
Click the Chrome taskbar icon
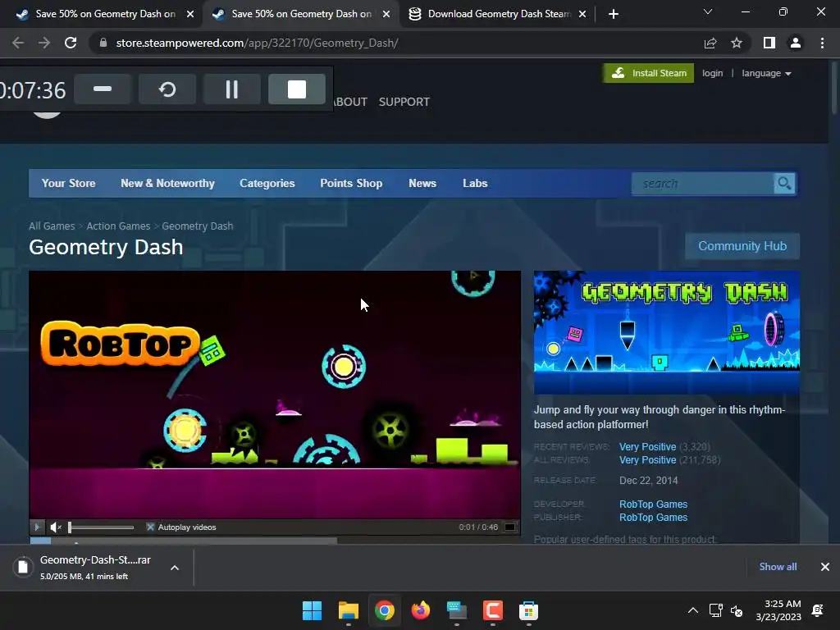click(385, 610)
